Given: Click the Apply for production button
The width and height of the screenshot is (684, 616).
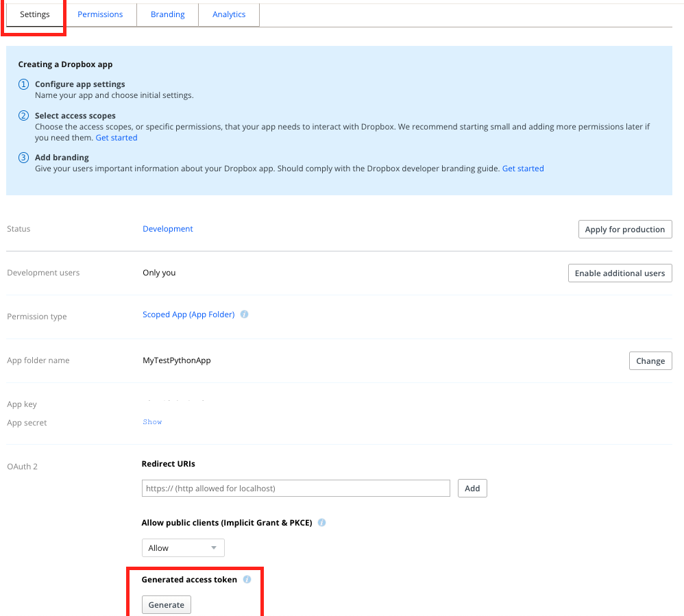Looking at the screenshot, I should tap(624, 230).
